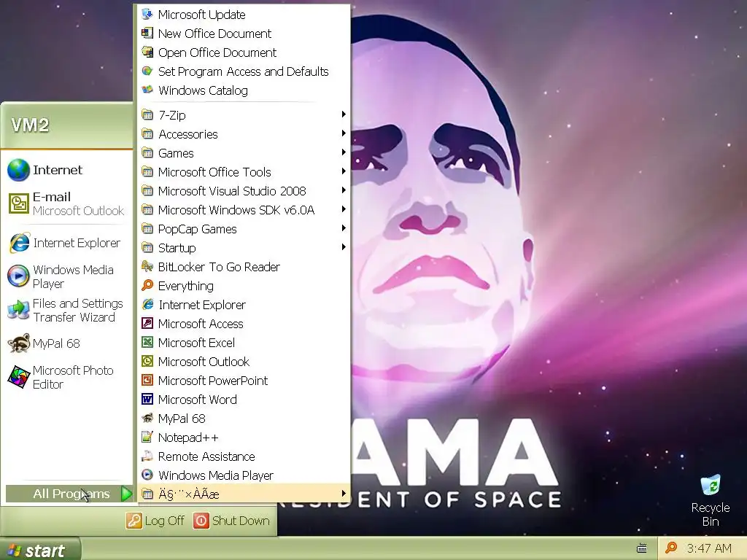This screenshot has height=560, width=747.
Task: Expand the PopCap Games submenu arrow
Action: click(x=344, y=228)
